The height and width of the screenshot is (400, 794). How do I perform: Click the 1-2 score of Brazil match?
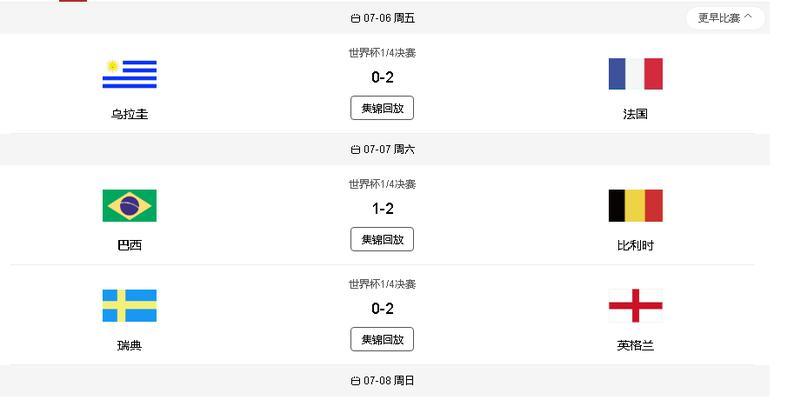click(382, 209)
